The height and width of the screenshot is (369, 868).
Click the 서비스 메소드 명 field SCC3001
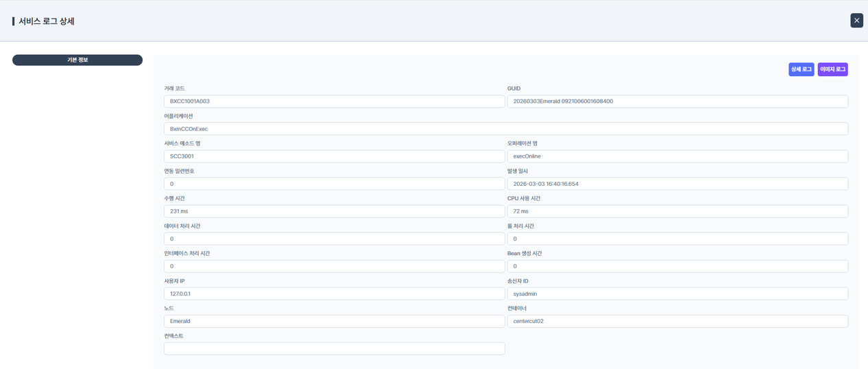pyautogui.click(x=335, y=156)
